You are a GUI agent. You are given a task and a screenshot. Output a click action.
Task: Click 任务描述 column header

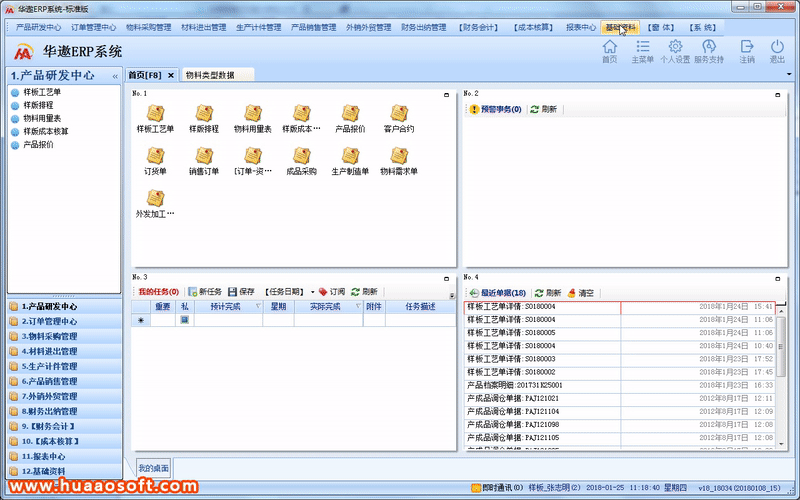pos(420,306)
